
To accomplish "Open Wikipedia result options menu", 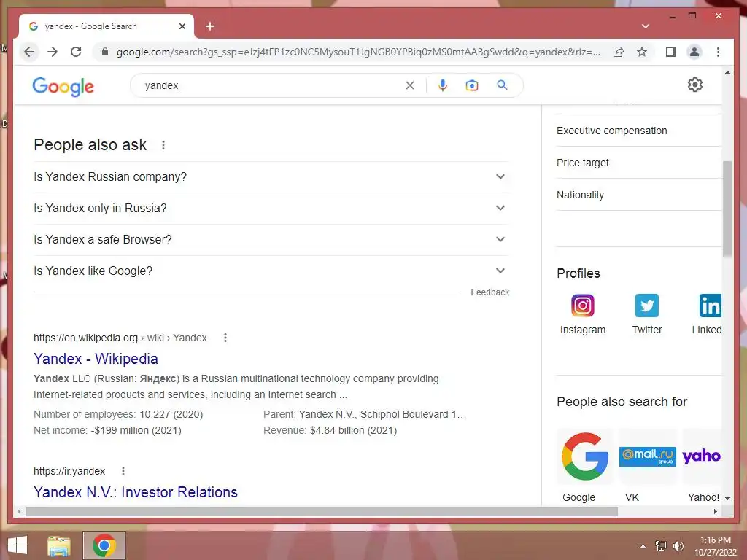I will click(x=225, y=338).
